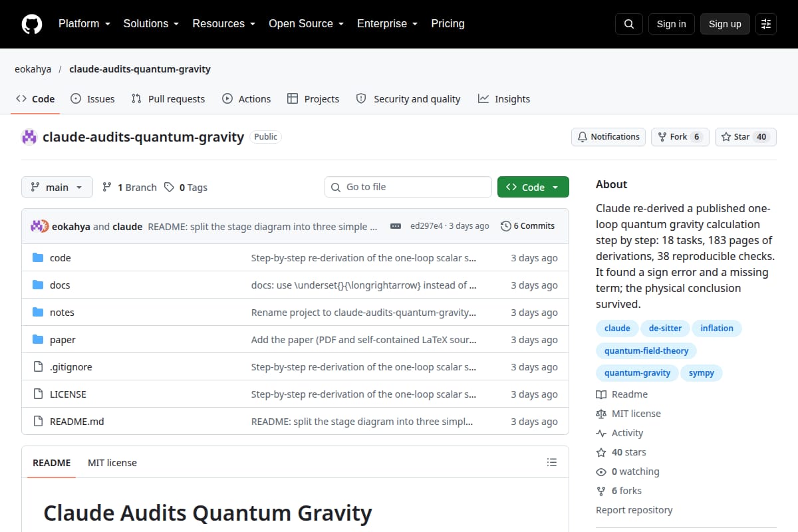Open the GitHub home logo
The width and height of the screenshot is (798, 532).
pyautogui.click(x=31, y=24)
